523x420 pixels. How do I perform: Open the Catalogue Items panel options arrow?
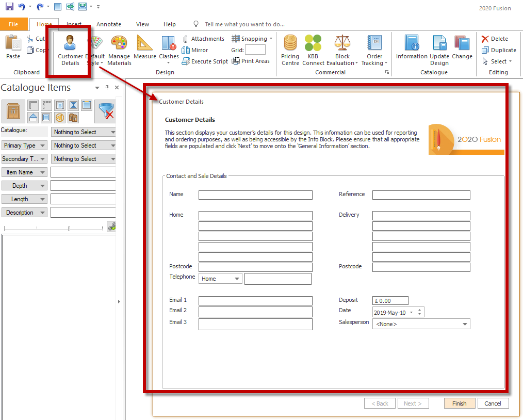[x=97, y=88]
